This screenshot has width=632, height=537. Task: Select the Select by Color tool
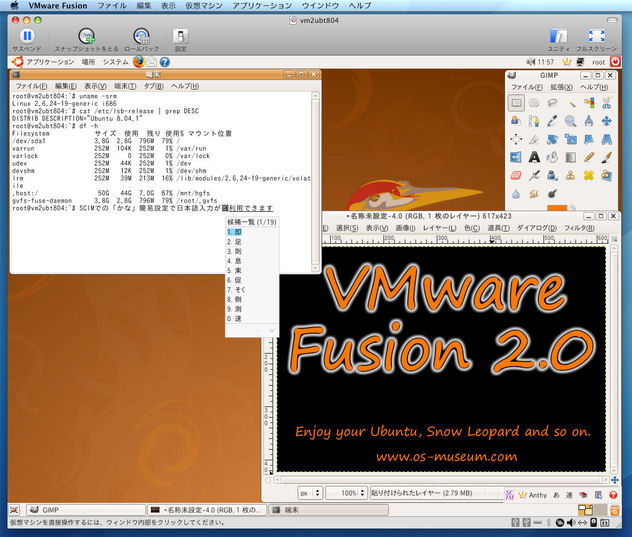tap(589, 103)
